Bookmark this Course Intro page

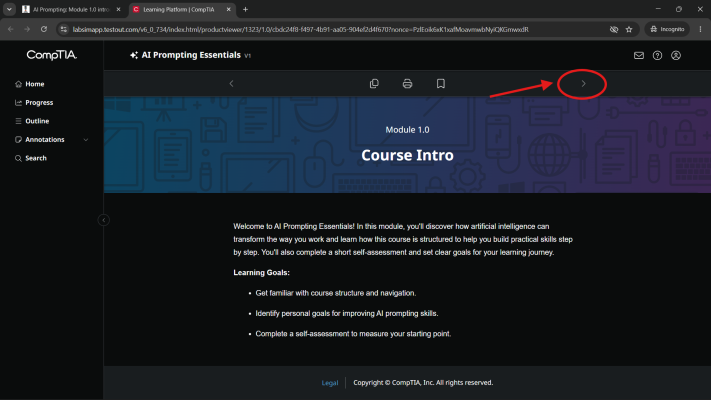click(x=441, y=83)
